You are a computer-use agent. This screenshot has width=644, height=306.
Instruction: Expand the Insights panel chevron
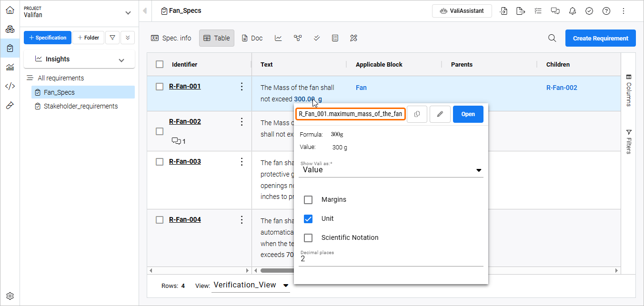[x=121, y=59]
